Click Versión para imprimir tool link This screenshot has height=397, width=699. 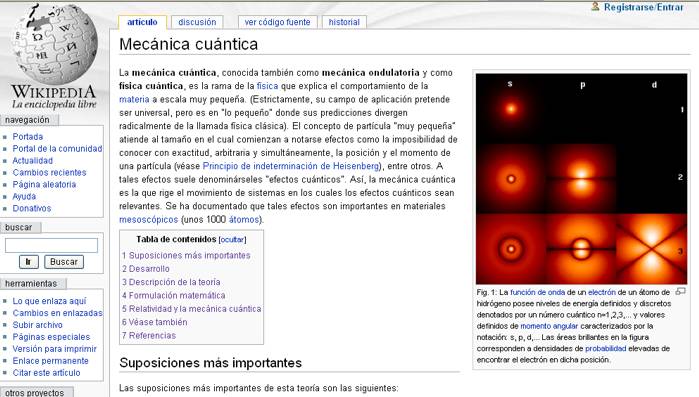pos(54,349)
